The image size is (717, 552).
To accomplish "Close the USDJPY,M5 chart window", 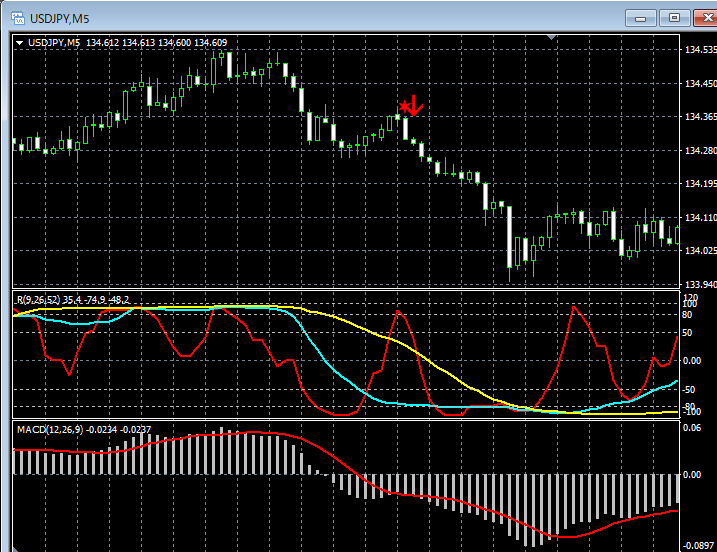I will (706, 18).
